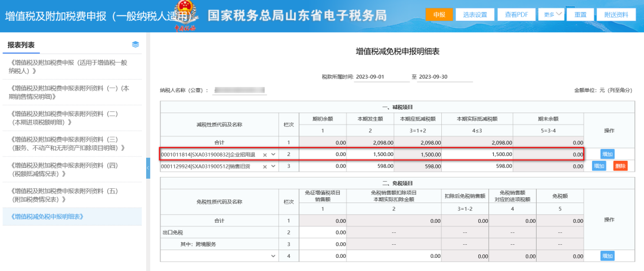Delete reduction row 3 with 删除
This screenshot has width=644, height=271.
(620, 166)
